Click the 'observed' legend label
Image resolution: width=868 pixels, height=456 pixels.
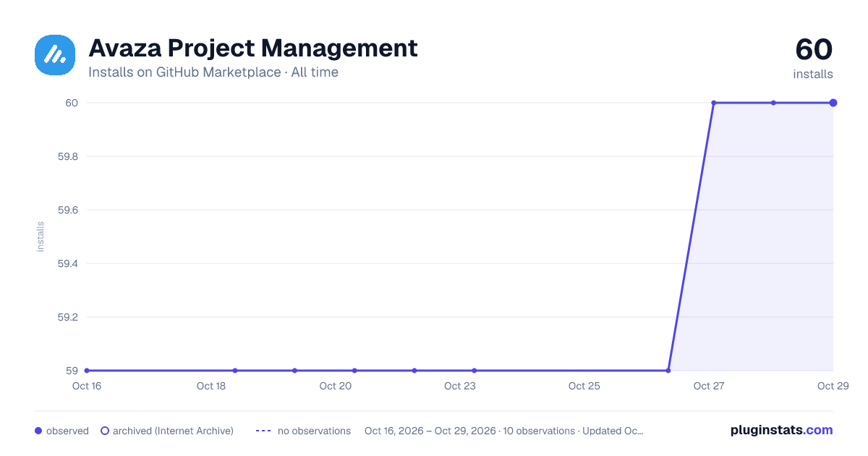[x=67, y=431]
